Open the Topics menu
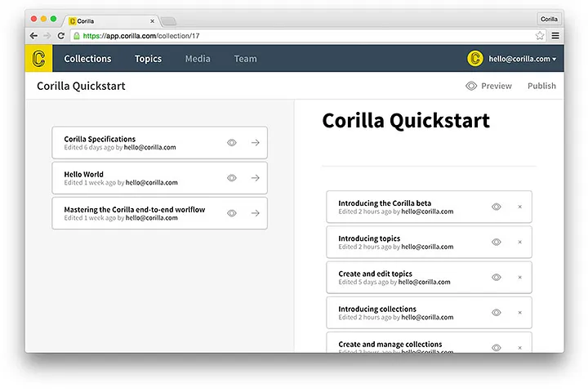This screenshot has height=392, width=588. tap(148, 59)
